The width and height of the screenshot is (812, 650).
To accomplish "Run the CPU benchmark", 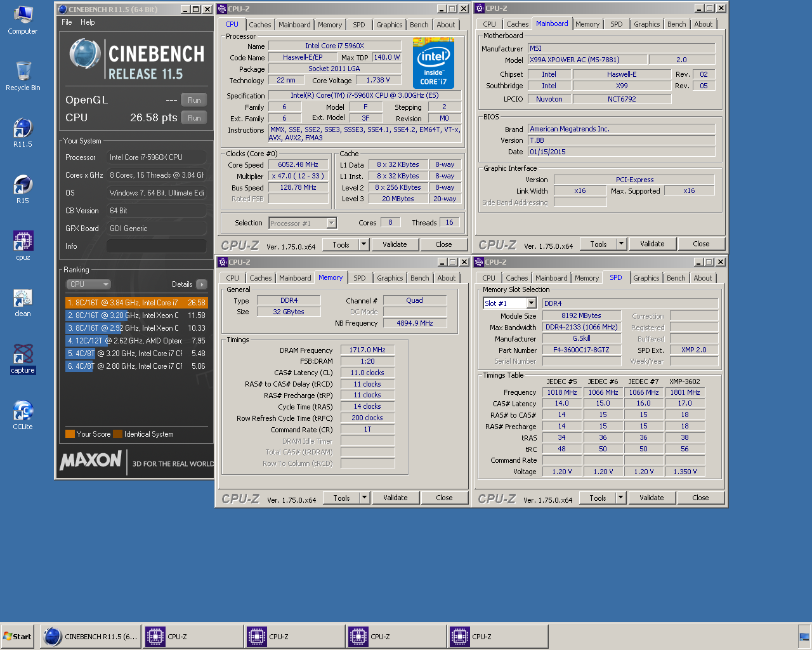I will click(x=194, y=118).
